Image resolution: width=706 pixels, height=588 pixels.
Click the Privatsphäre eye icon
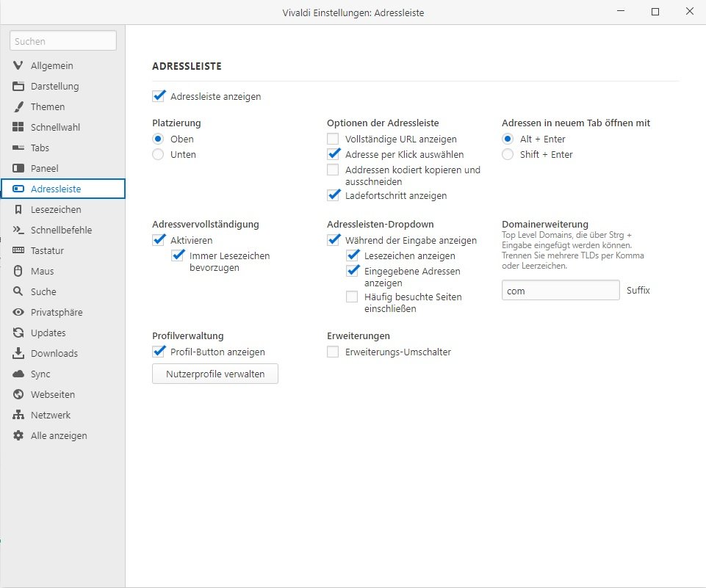click(x=18, y=312)
